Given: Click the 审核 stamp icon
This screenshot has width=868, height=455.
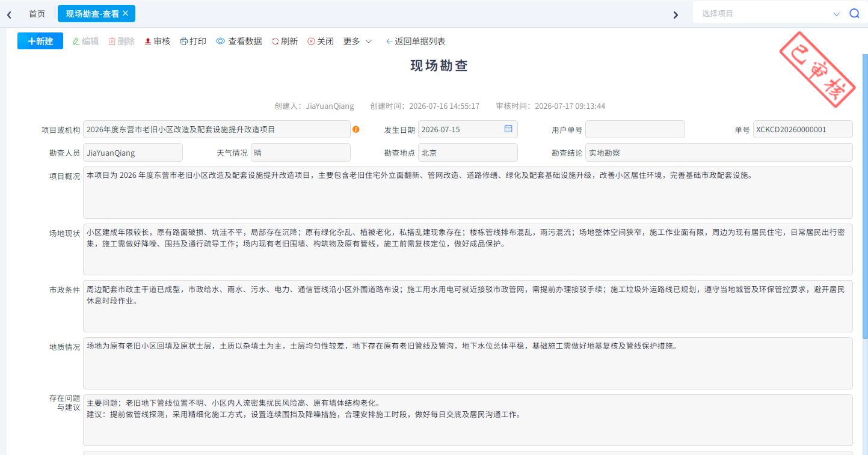Looking at the screenshot, I should point(148,41).
